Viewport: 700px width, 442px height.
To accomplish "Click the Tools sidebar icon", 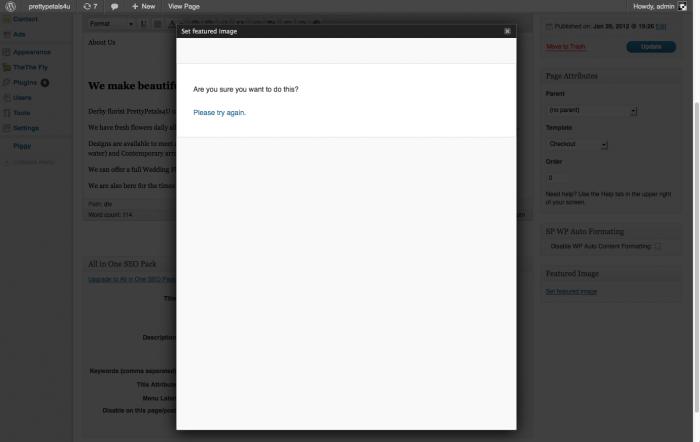I will pyautogui.click(x=7, y=113).
